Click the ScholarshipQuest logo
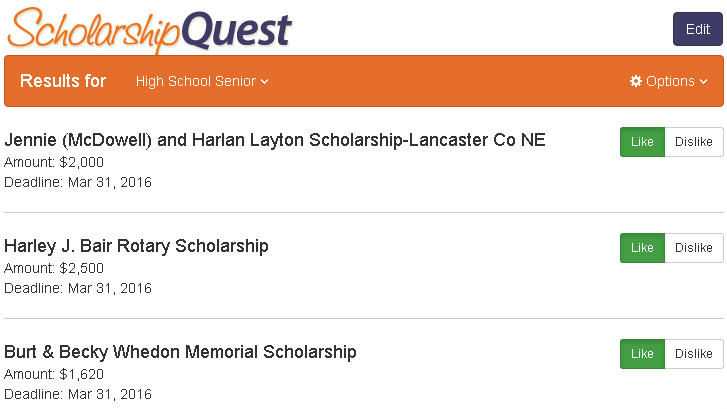The height and width of the screenshot is (409, 727). 149,30
